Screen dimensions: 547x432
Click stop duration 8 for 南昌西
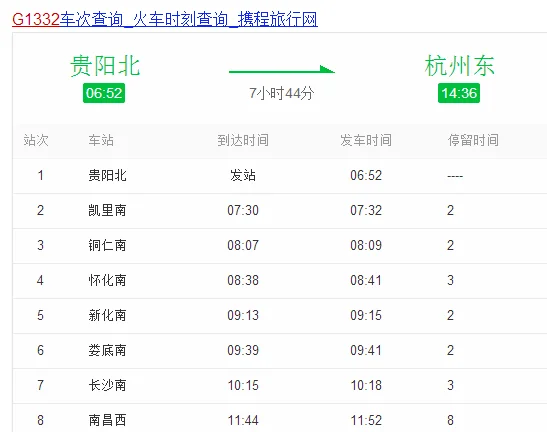(450, 420)
